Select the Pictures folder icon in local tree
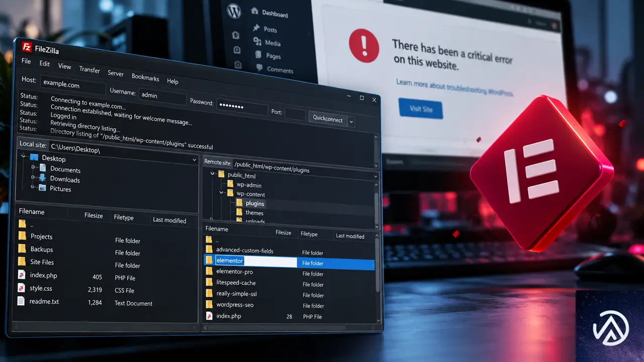Viewport: 644px width, 362px height. (42, 188)
